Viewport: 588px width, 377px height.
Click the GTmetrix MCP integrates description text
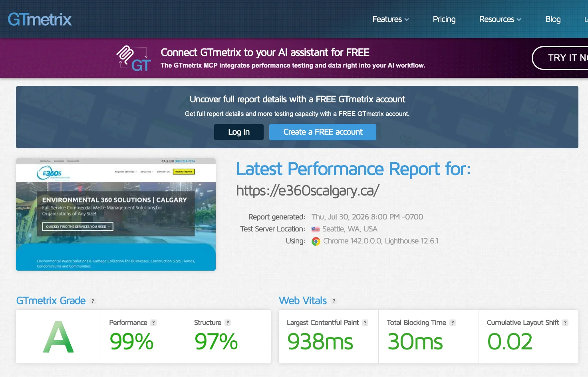293,66
